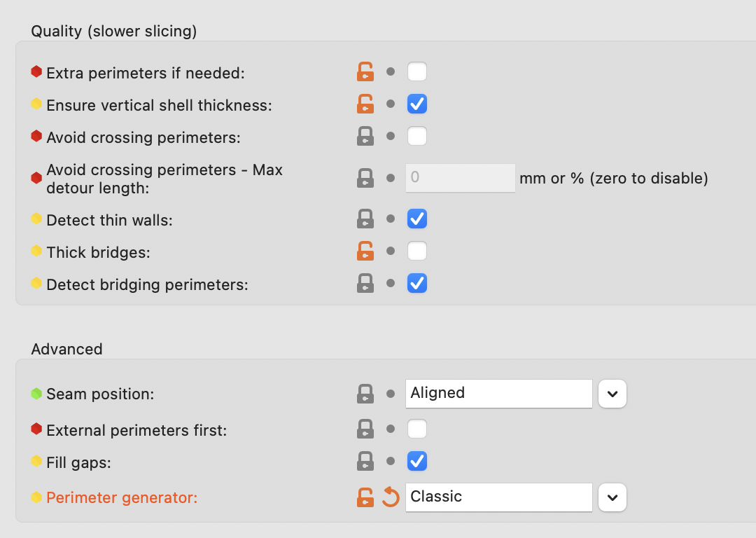Click the lock icon beside Fill gaps
Viewport: 756px width, 538px height.
coord(365,461)
